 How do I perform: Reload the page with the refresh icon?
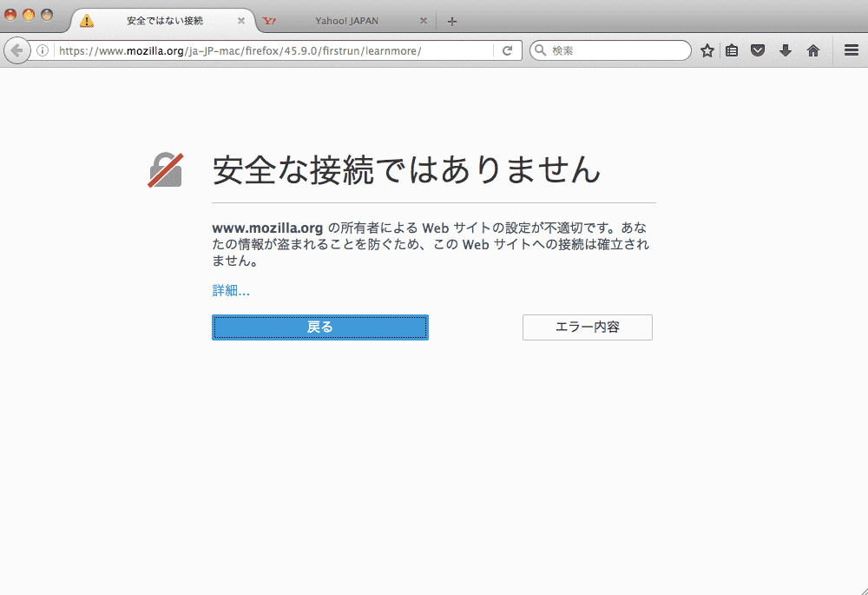point(507,51)
